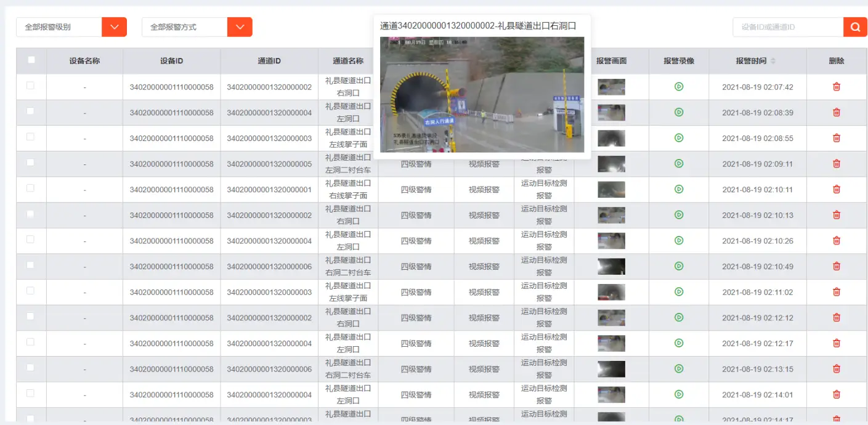Delete the alarm logged at 02:10:49

(836, 266)
